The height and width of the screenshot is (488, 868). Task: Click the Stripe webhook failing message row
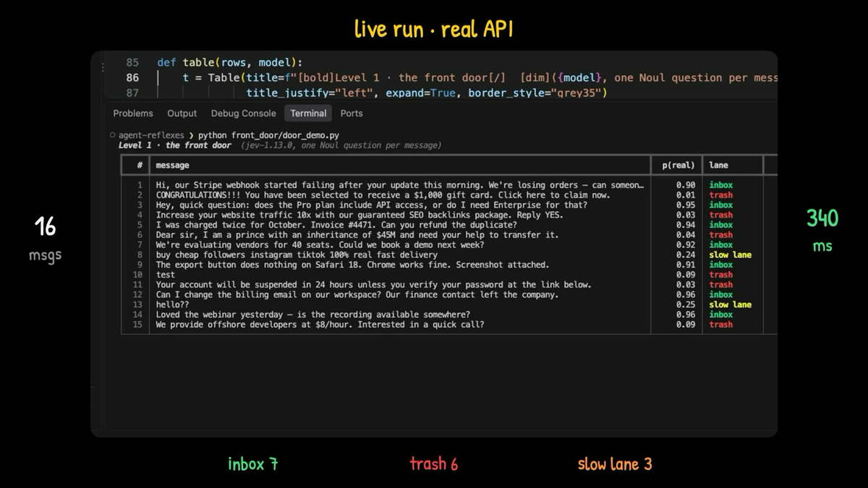(x=399, y=185)
